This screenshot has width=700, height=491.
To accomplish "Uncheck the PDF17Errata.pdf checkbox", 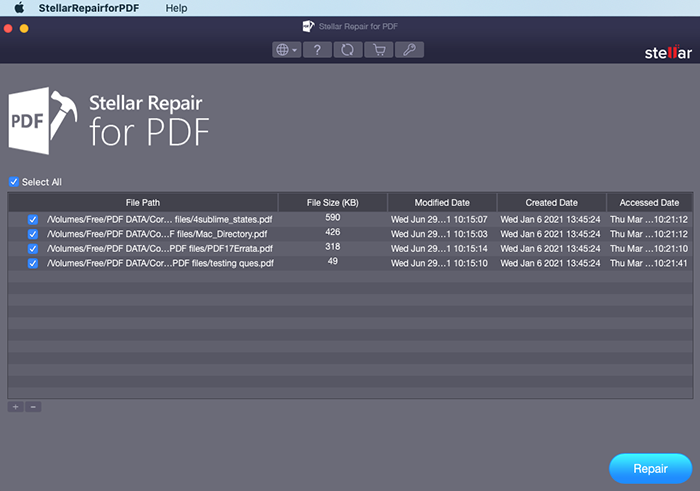I will [33, 249].
